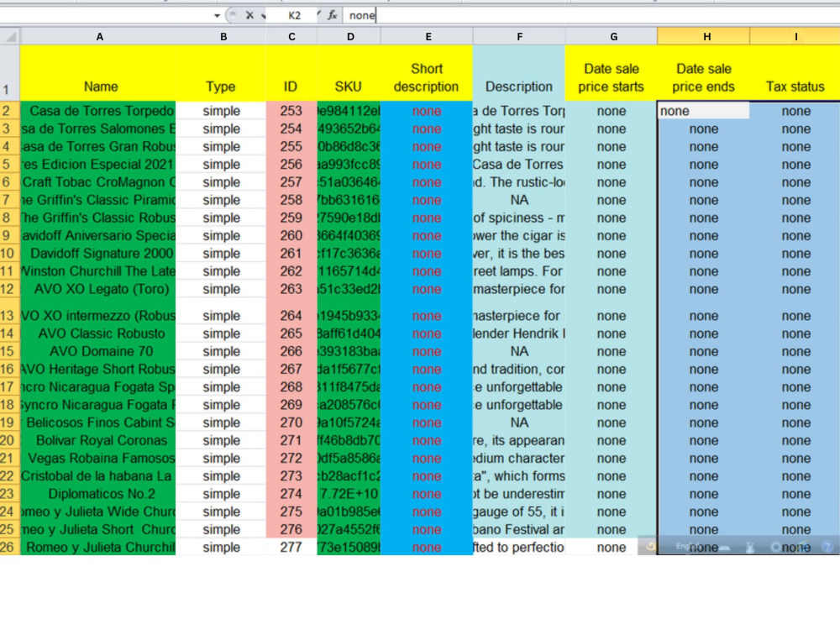The image size is (840, 630).
Task: Select row 26 header
Action: coord(9,547)
